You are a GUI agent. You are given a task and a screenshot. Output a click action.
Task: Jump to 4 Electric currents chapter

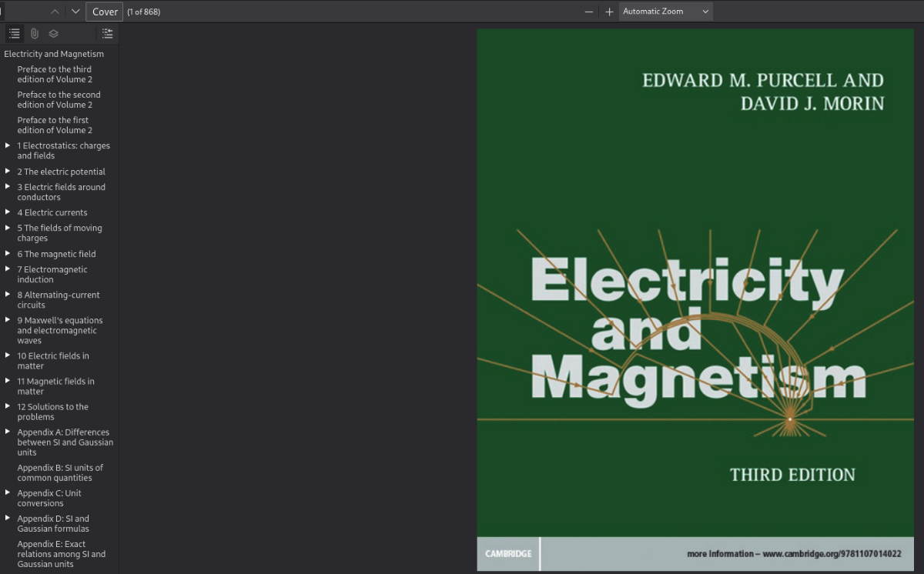(x=52, y=212)
